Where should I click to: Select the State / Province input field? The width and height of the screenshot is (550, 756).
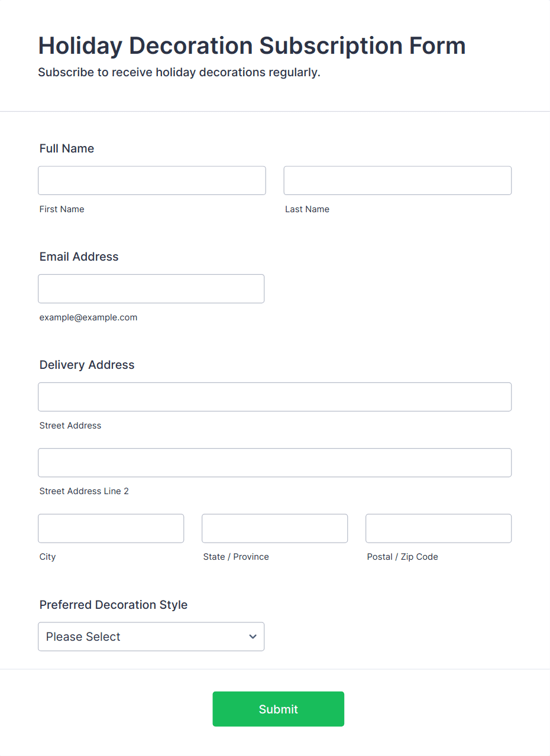[x=274, y=528]
